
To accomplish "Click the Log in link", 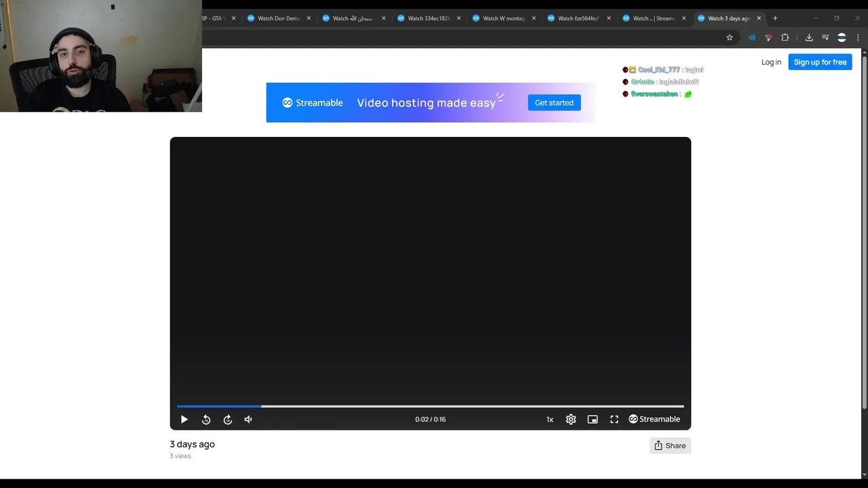I will pos(771,62).
